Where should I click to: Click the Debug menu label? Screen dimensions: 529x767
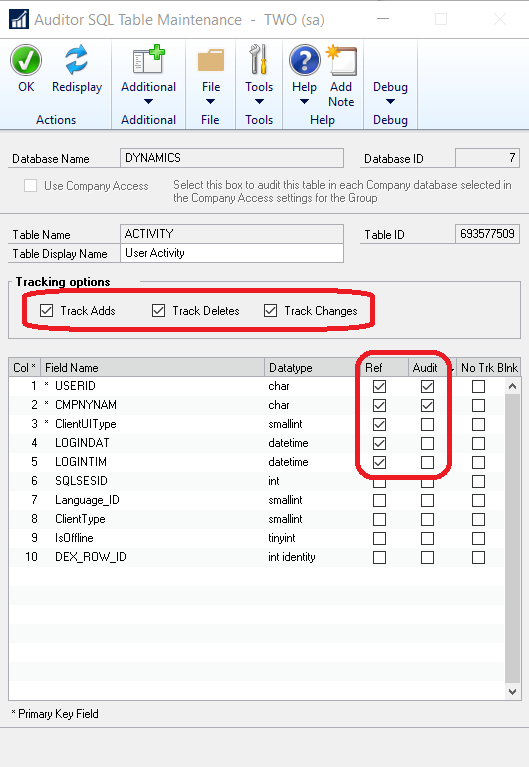tap(390, 87)
